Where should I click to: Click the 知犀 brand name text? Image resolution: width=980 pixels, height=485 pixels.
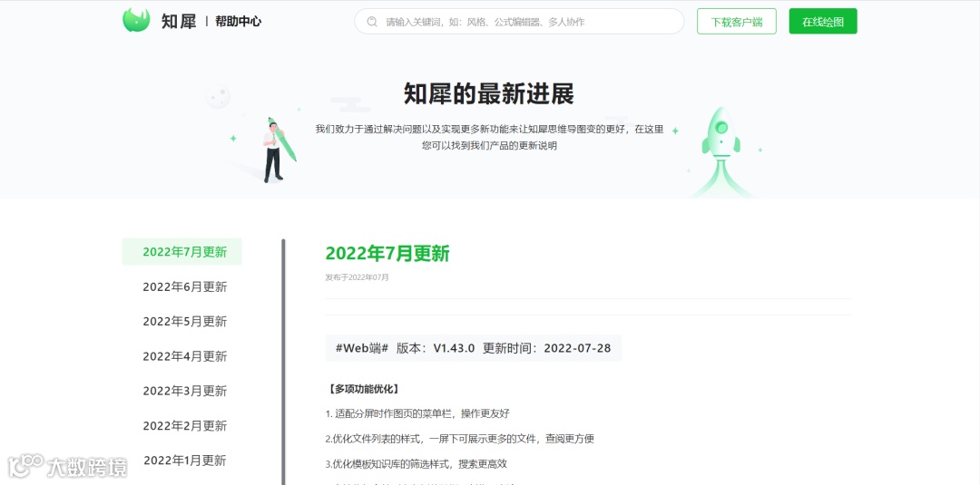179,21
